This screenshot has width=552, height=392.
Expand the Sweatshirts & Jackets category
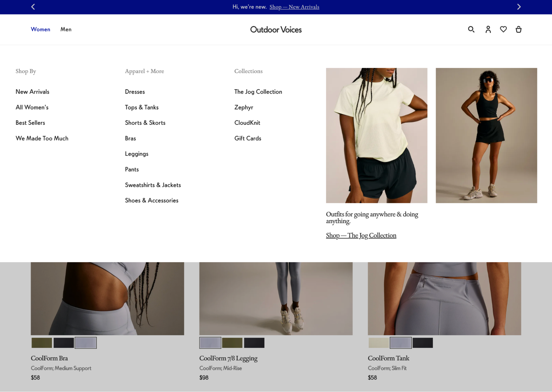pyautogui.click(x=153, y=185)
